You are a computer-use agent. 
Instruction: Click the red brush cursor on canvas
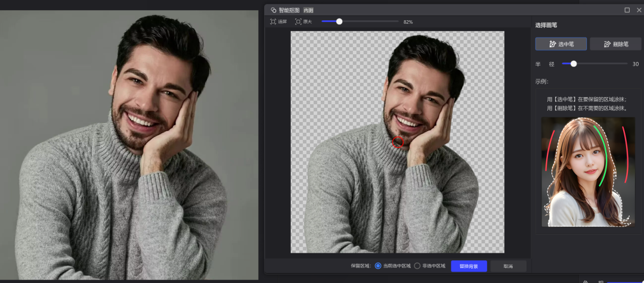[x=398, y=141]
